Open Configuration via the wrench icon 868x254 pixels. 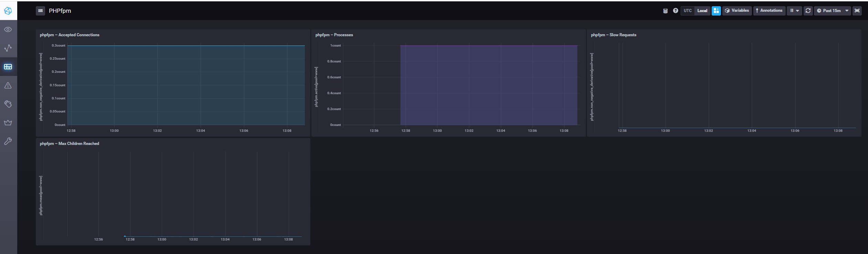pyautogui.click(x=8, y=141)
